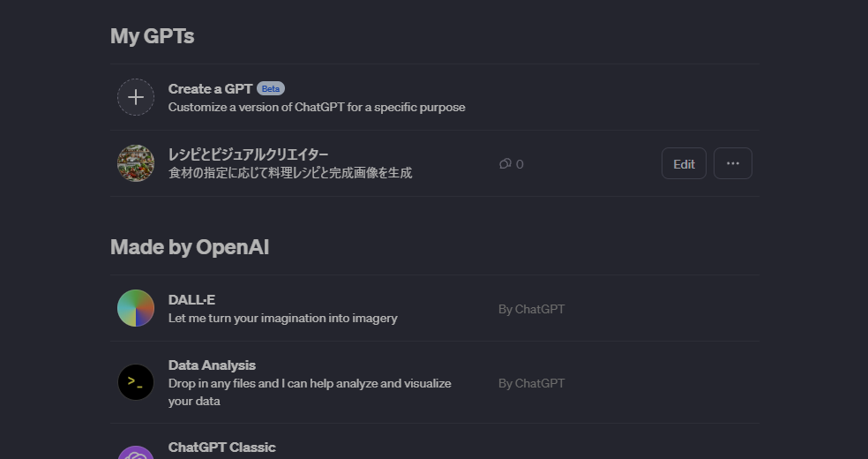This screenshot has width=868, height=459.
Task: Select the DALL·E title text
Action: [191, 299]
